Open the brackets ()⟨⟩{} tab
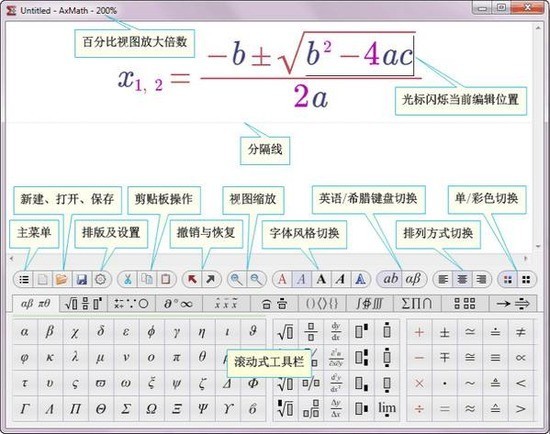Image resolution: width=550 pixels, height=434 pixels. [x=322, y=303]
